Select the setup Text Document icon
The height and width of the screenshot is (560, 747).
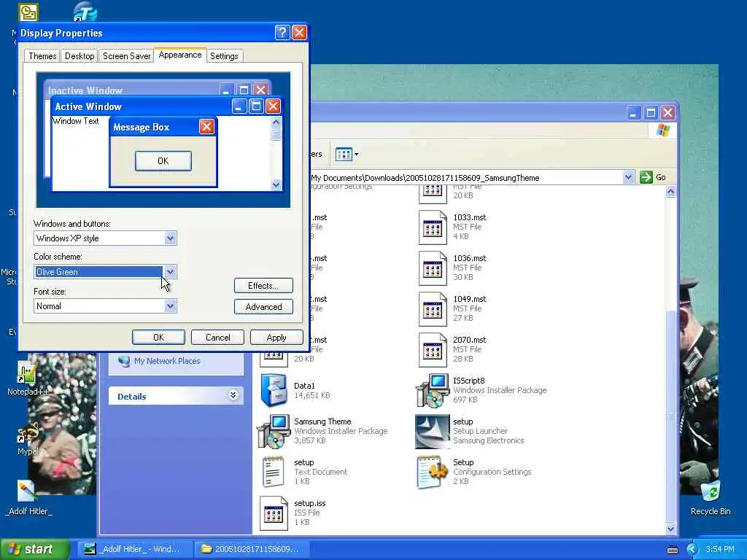(x=274, y=472)
